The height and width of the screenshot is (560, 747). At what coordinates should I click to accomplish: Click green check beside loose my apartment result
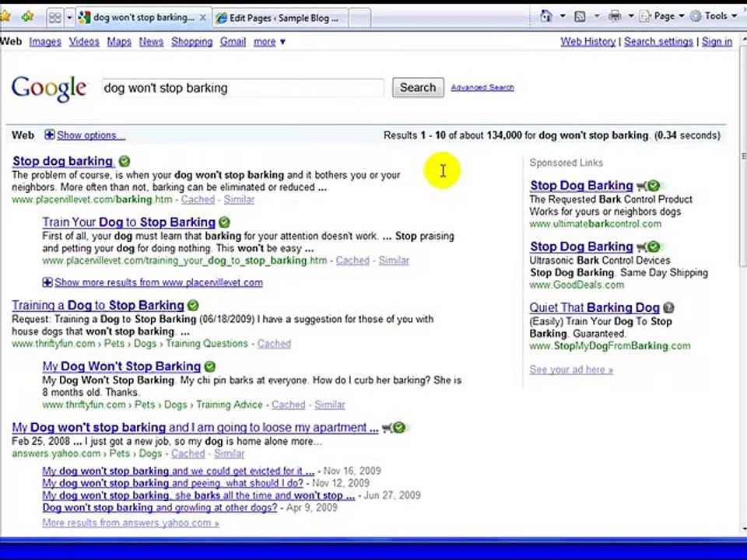399,428
